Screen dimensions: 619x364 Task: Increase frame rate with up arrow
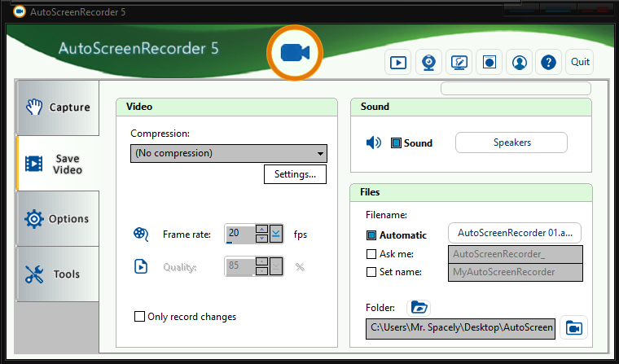(x=261, y=229)
